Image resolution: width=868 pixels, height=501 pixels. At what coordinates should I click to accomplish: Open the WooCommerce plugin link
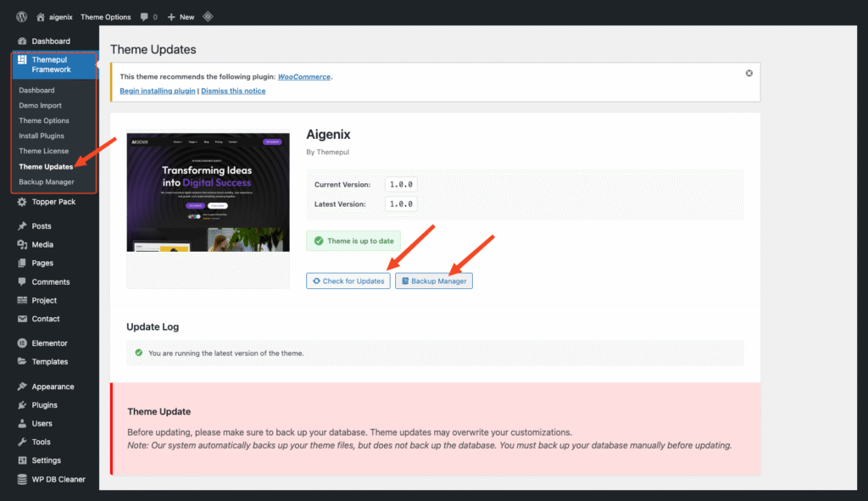click(304, 76)
